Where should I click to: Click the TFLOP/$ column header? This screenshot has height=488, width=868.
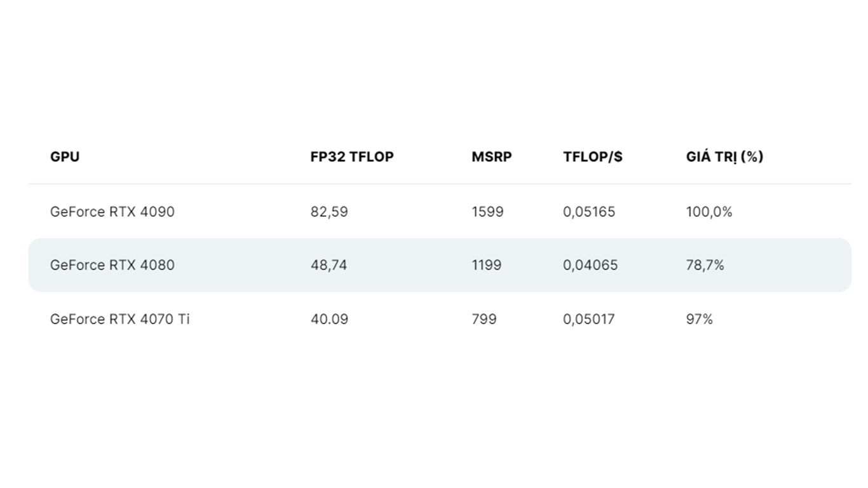point(593,156)
